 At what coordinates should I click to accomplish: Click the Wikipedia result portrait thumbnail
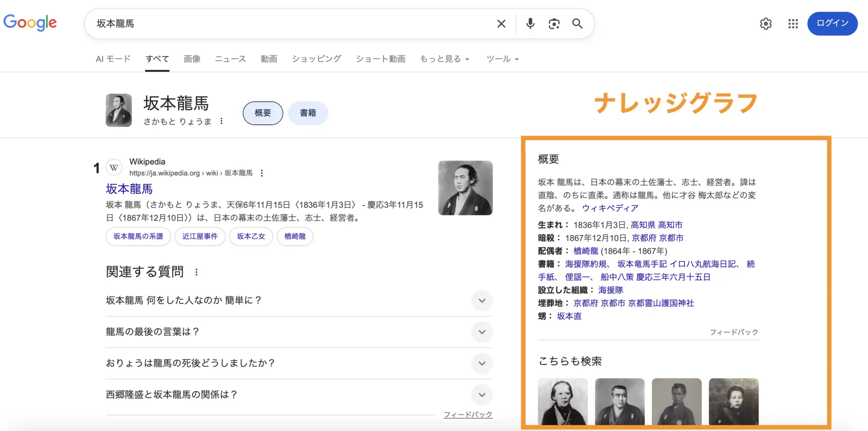pos(465,187)
